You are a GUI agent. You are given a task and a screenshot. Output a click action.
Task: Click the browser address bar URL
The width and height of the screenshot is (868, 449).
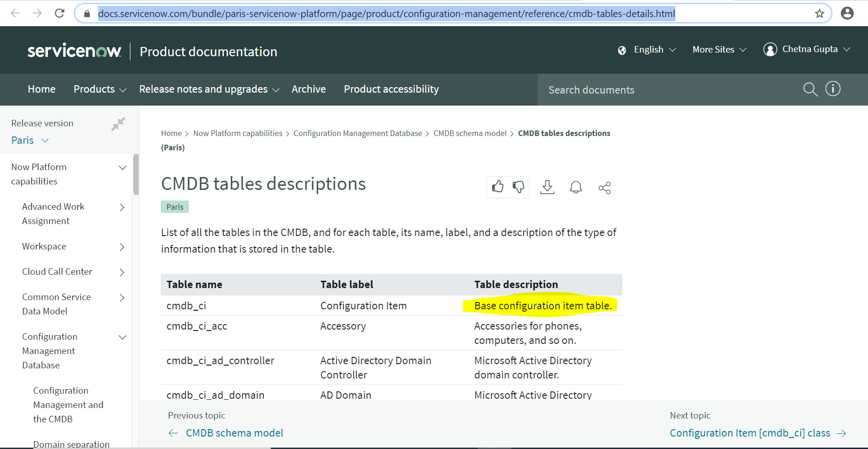point(387,14)
